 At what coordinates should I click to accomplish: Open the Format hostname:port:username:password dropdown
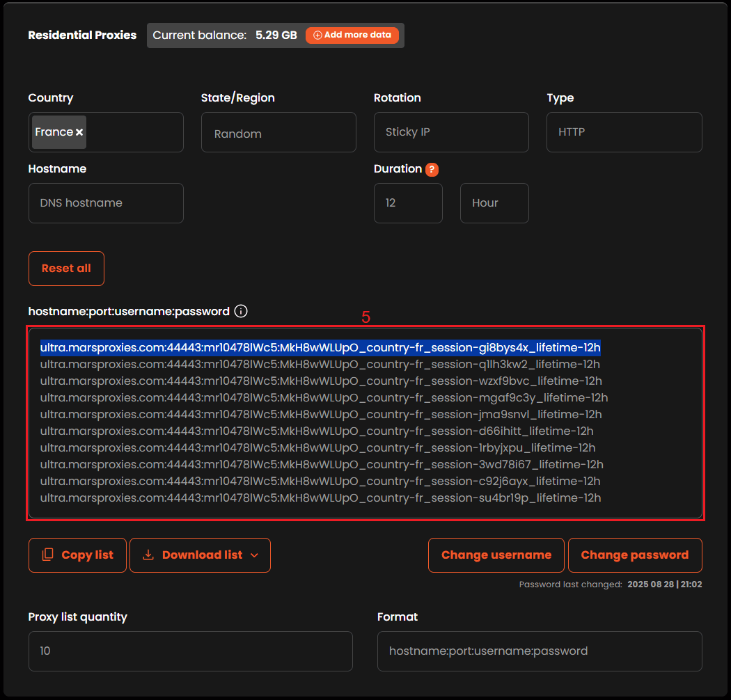pyautogui.click(x=540, y=651)
